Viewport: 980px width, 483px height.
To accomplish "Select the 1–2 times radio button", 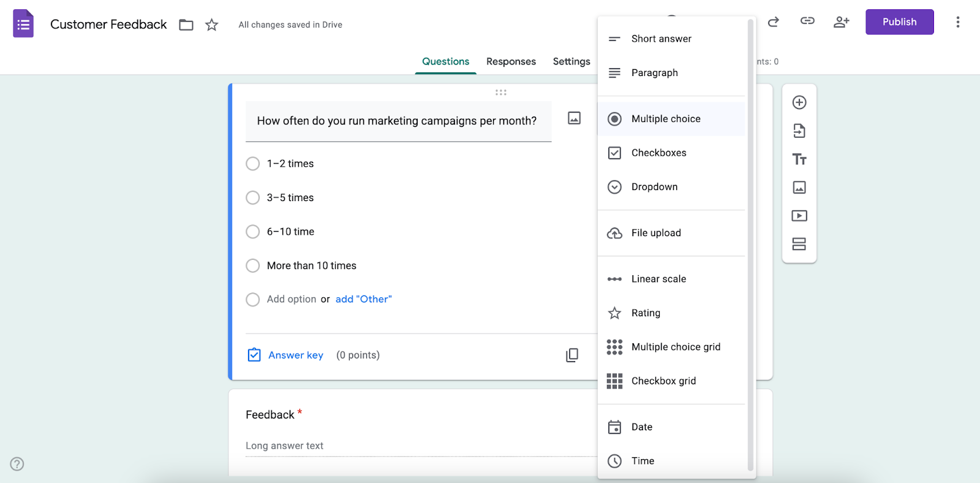I will [x=253, y=164].
